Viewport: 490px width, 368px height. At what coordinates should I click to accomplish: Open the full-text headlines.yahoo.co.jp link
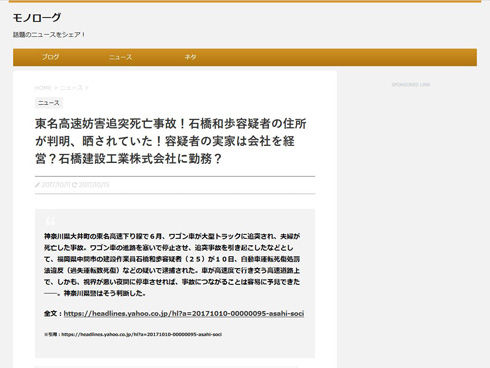184,313
